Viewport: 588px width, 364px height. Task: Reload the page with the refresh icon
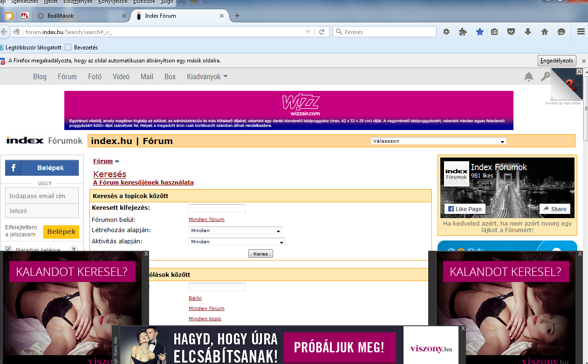[321, 32]
